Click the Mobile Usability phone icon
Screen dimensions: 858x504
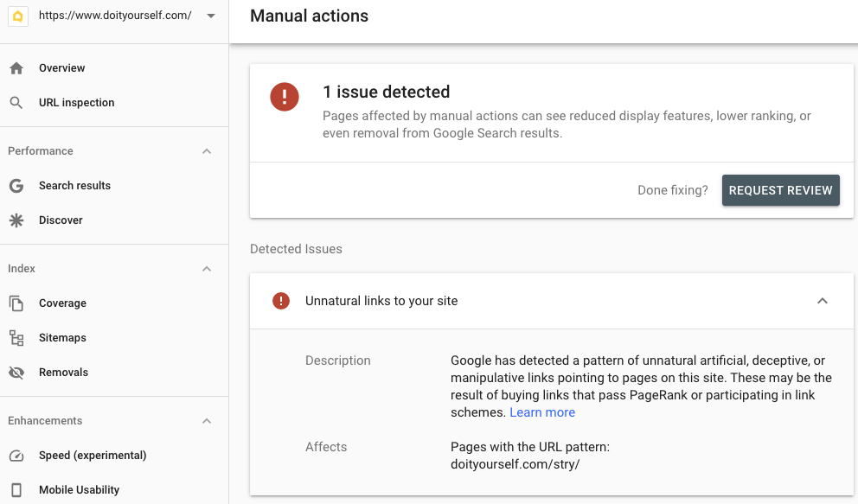pyautogui.click(x=16, y=490)
